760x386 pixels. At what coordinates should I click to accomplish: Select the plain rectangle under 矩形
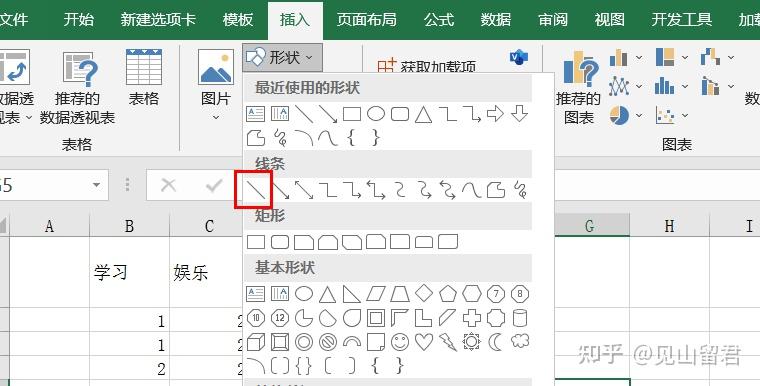pyautogui.click(x=256, y=241)
